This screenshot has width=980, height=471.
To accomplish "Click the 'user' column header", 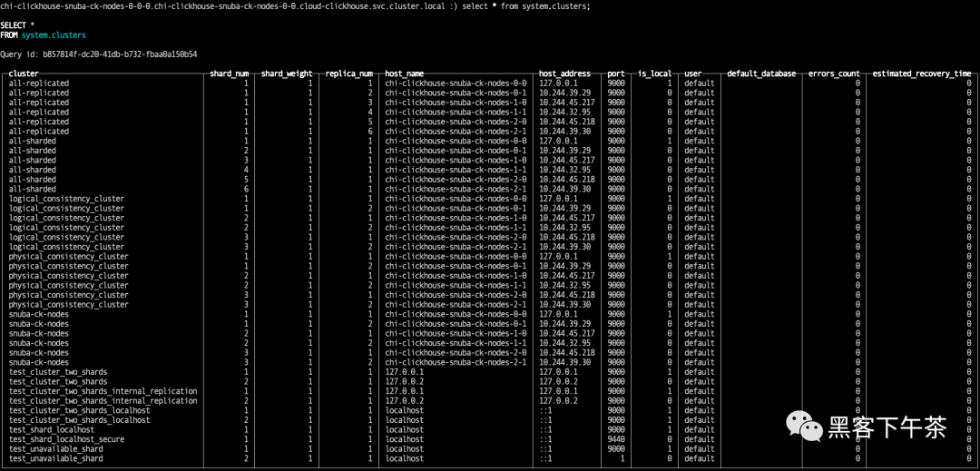I will (692, 74).
